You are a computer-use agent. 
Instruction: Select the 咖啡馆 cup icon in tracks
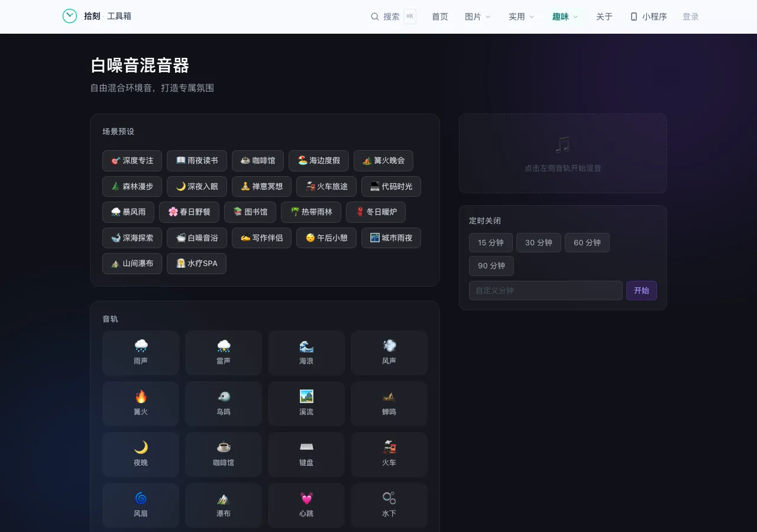click(224, 447)
